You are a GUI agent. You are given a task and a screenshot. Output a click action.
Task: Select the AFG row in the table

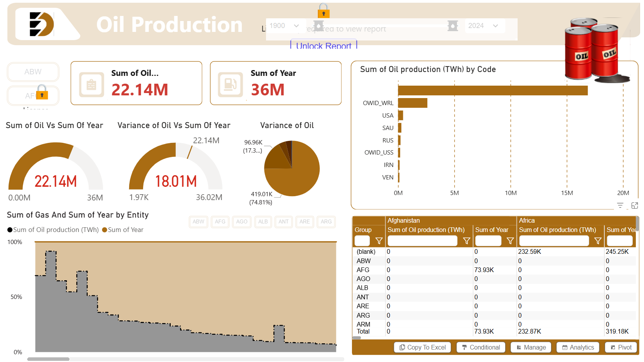click(x=494, y=270)
